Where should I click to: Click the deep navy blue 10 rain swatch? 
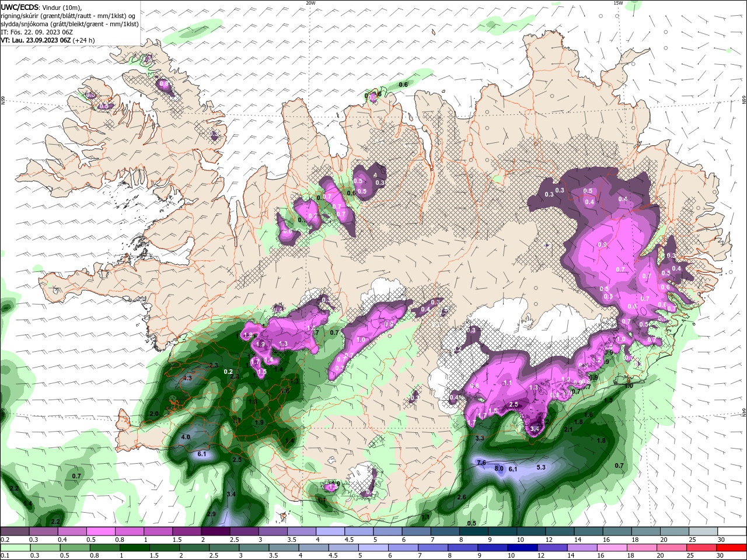tap(522, 548)
